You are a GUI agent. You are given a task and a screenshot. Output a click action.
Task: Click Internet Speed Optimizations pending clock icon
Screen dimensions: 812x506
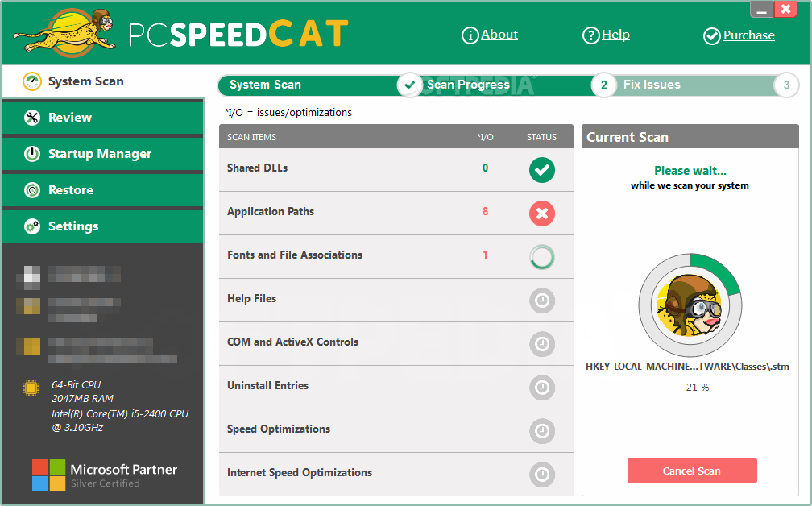(x=541, y=475)
